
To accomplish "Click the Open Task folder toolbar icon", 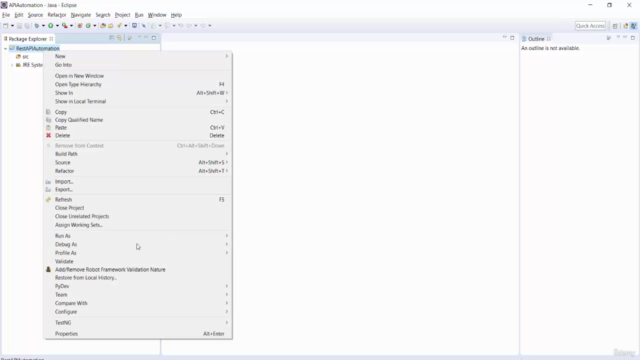I will (x=111, y=26).
